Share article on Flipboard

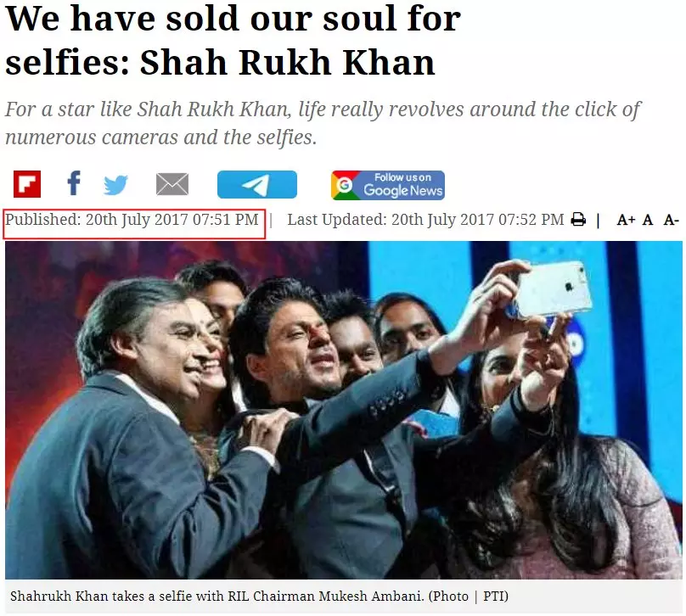coord(27,184)
